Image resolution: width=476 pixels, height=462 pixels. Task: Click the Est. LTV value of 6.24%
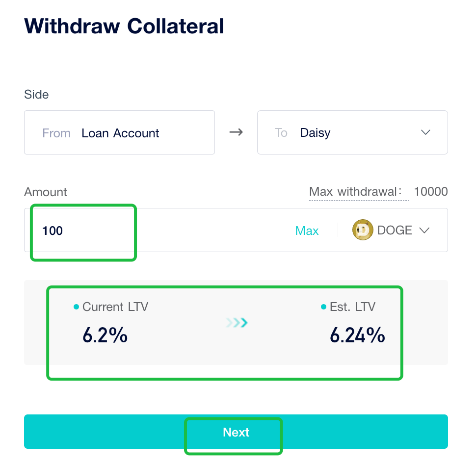pyautogui.click(x=357, y=335)
